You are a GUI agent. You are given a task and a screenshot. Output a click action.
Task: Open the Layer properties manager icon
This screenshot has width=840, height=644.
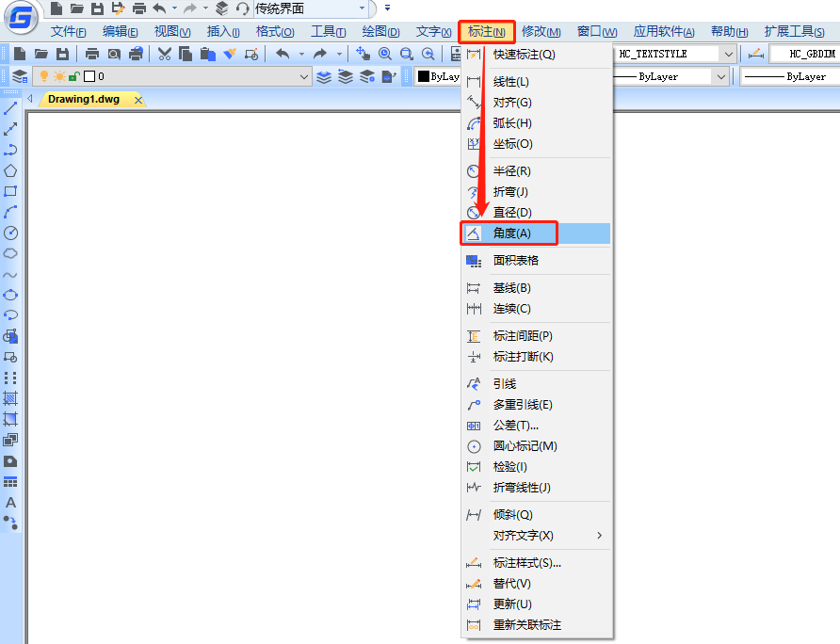(20, 76)
